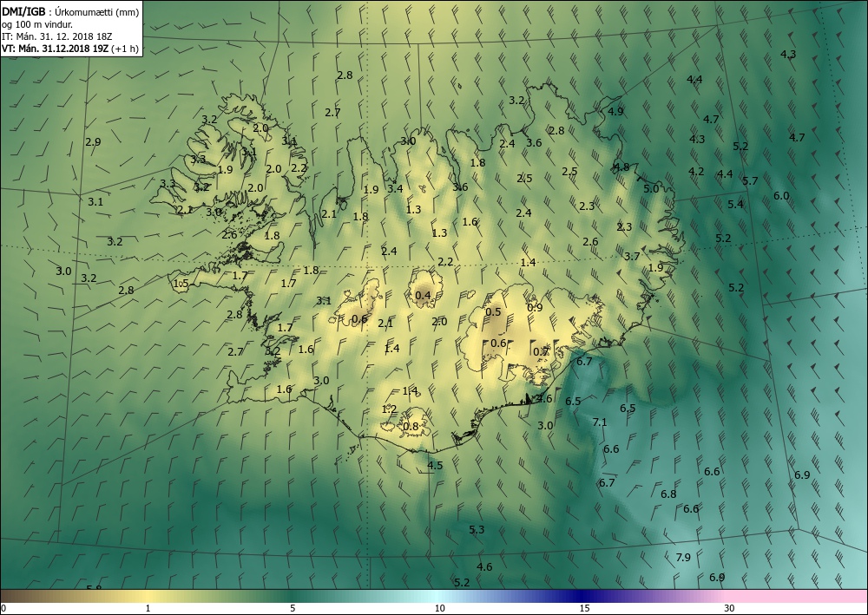Click the map value 6.8

[x=668, y=494]
